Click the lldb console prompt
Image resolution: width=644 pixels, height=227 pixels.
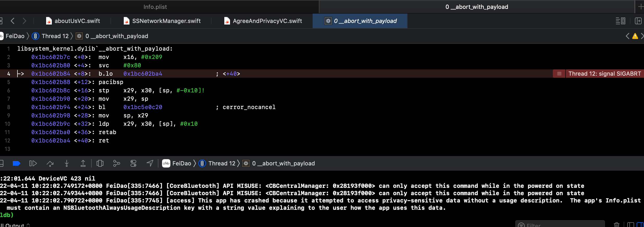[x=7, y=215]
